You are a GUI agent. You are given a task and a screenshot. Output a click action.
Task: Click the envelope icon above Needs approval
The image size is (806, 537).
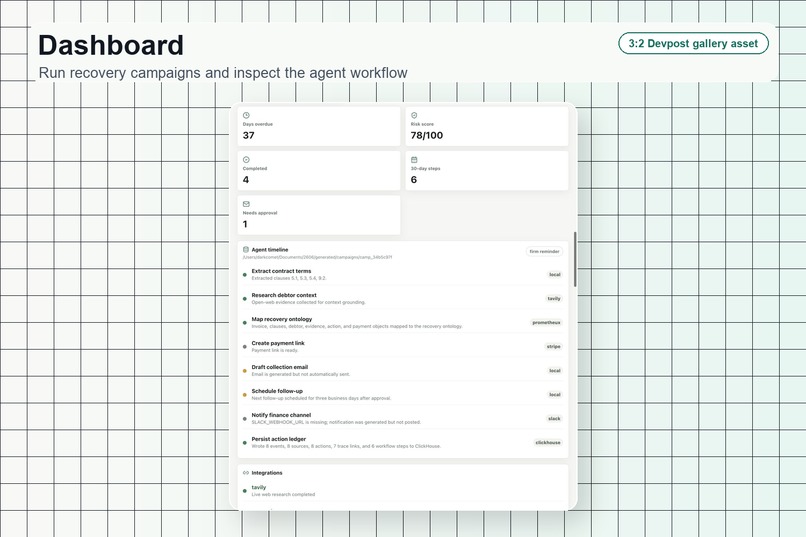tap(246, 204)
